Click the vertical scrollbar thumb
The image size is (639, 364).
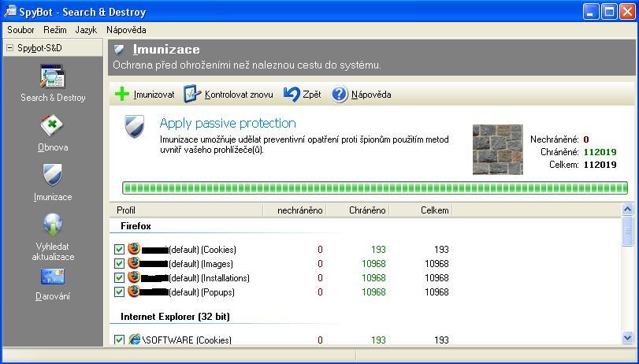(628, 232)
